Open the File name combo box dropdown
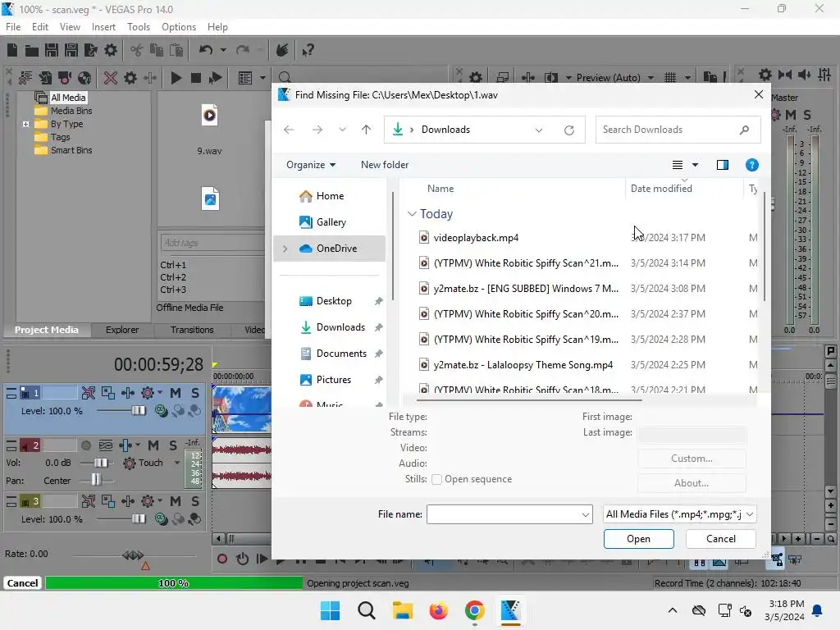Image resolution: width=840 pixels, height=630 pixels. pyautogui.click(x=586, y=515)
